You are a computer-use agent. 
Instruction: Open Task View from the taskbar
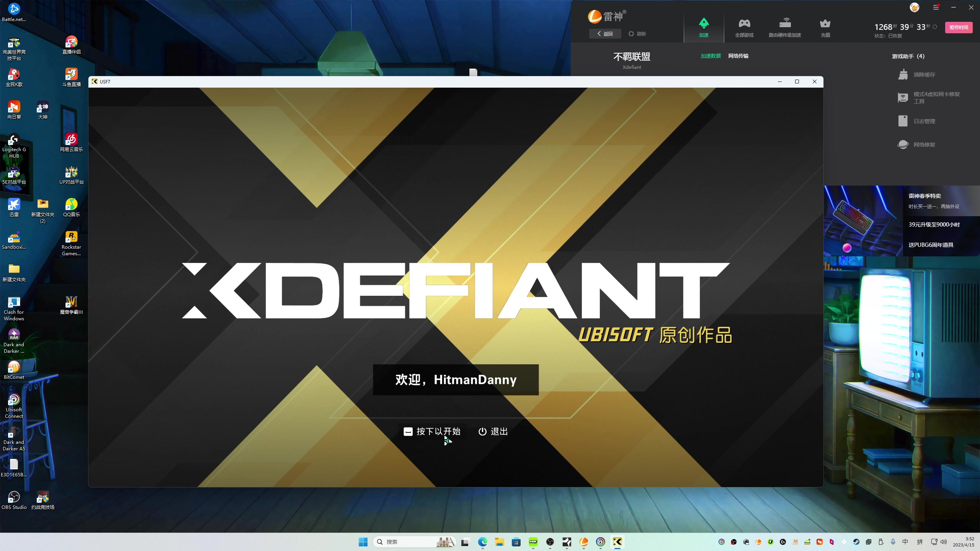[465, 542]
